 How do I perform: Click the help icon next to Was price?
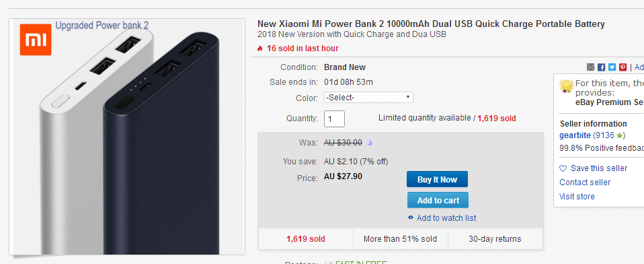tap(369, 143)
